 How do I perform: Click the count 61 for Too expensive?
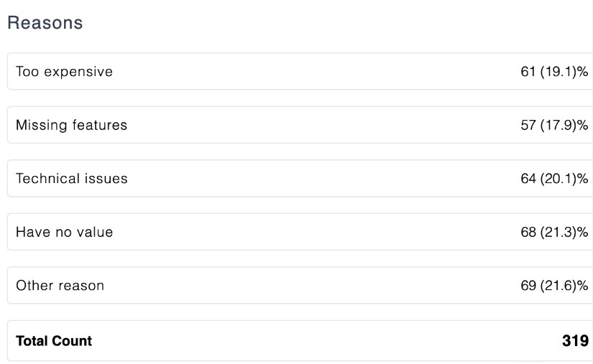(528, 71)
